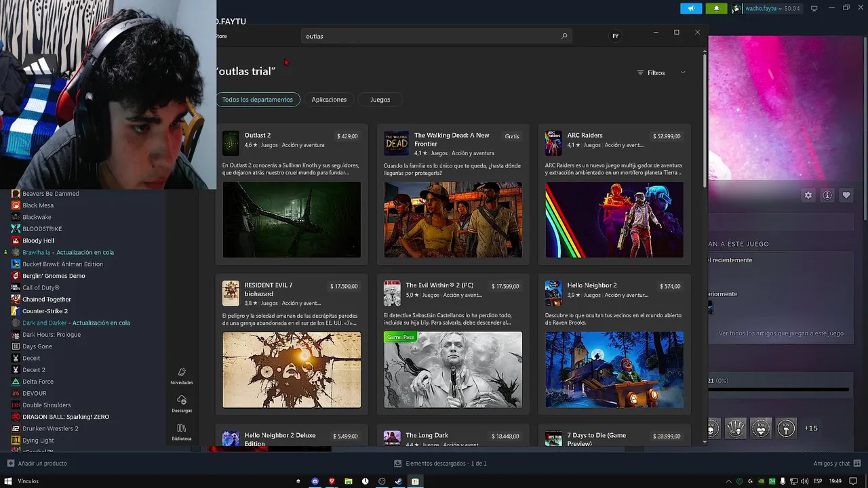Image resolution: width=868 pixels, height=488 pixels.
Task: Open the ARC Raiders artwork thumbnail
Action: [614, 220]
